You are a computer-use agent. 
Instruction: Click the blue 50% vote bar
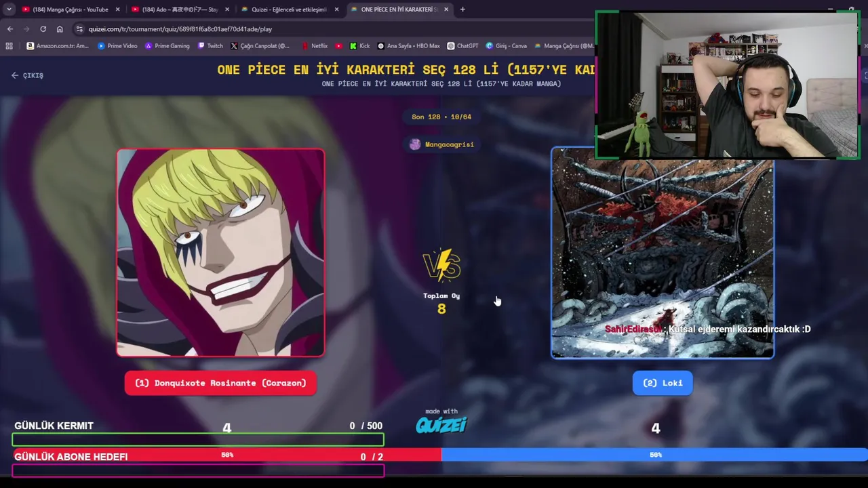654,455
